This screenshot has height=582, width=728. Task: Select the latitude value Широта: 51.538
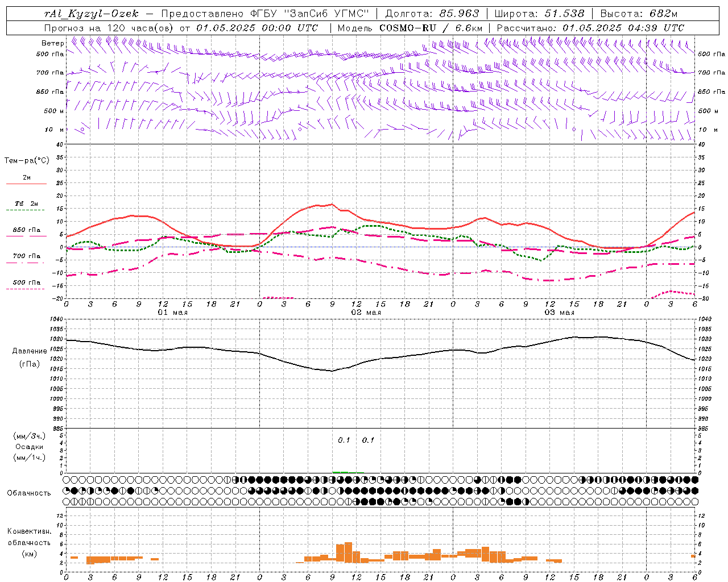tap(539, 14)
